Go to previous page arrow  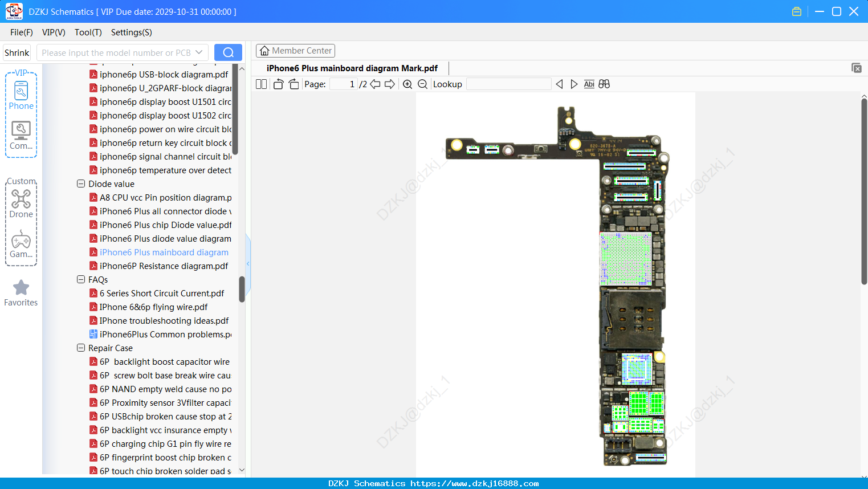(375, 84)
